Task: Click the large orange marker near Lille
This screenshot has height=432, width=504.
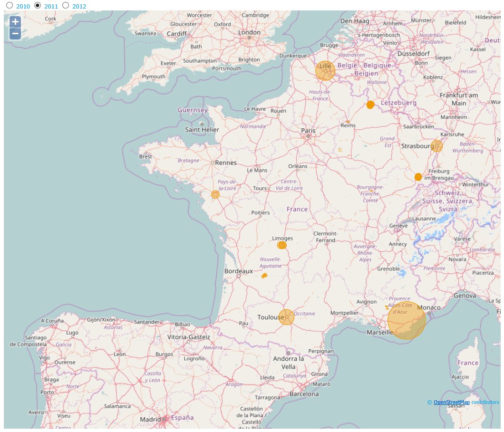Action: click(325, 70)
